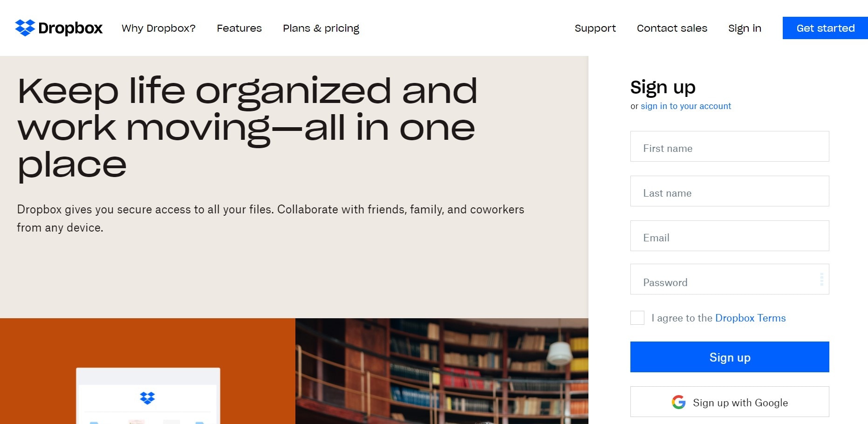
Task: Open the Why Dropbox? menu
Action: pyautogui.click(x=158, y=28)
